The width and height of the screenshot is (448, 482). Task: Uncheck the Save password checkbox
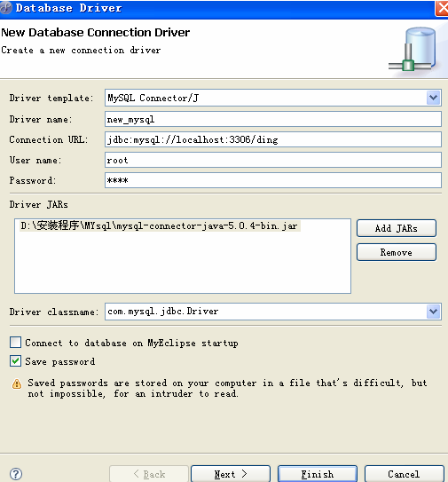click(15, 361)
